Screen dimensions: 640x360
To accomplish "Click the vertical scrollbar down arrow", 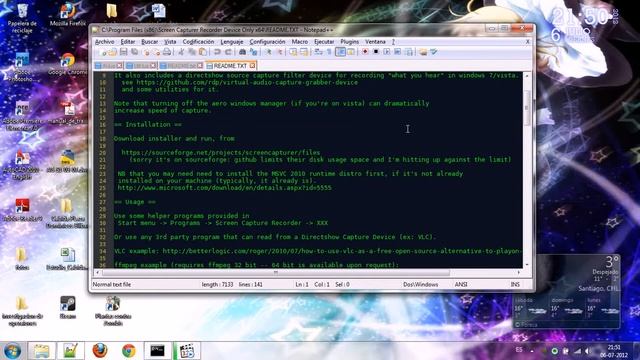I will pyautogui.click(x=527, y=264).
